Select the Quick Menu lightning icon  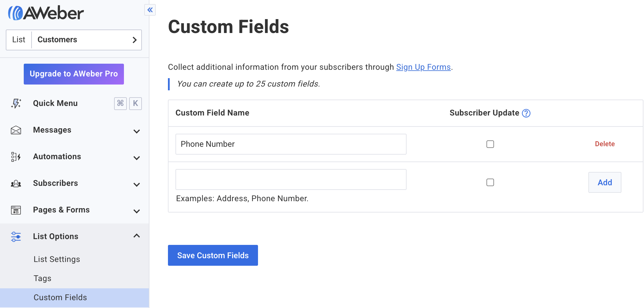[x=16, y=103]
